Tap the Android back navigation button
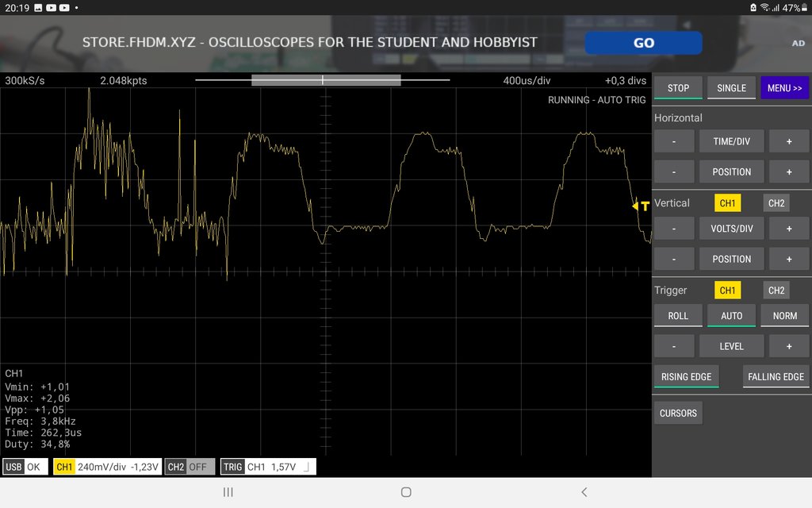The image size is (812, 508). (584, 492)
